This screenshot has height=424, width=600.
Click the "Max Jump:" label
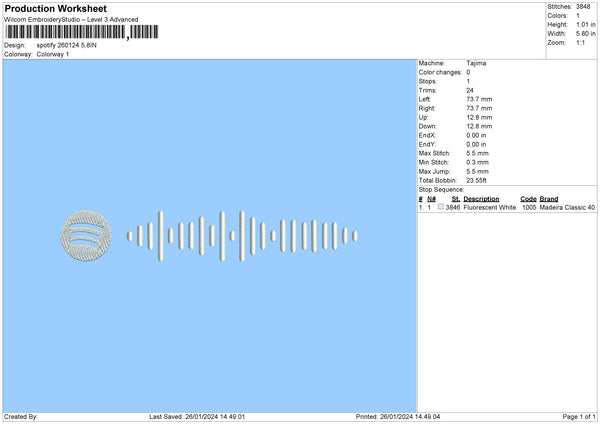(x=434, y=171)
